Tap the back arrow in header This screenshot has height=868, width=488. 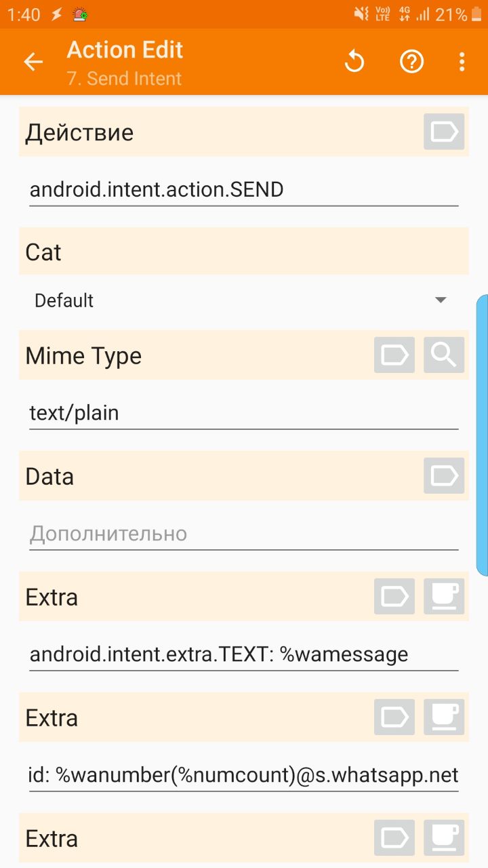[33, 62]
